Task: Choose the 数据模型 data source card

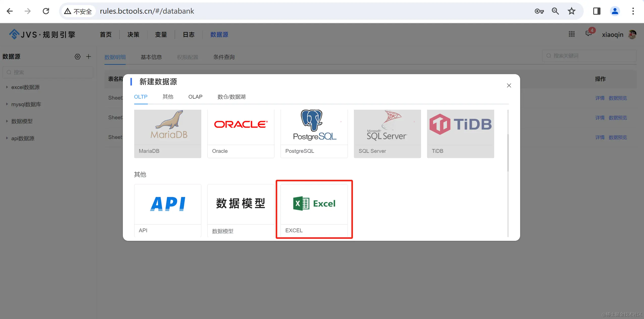Action: 241,210
